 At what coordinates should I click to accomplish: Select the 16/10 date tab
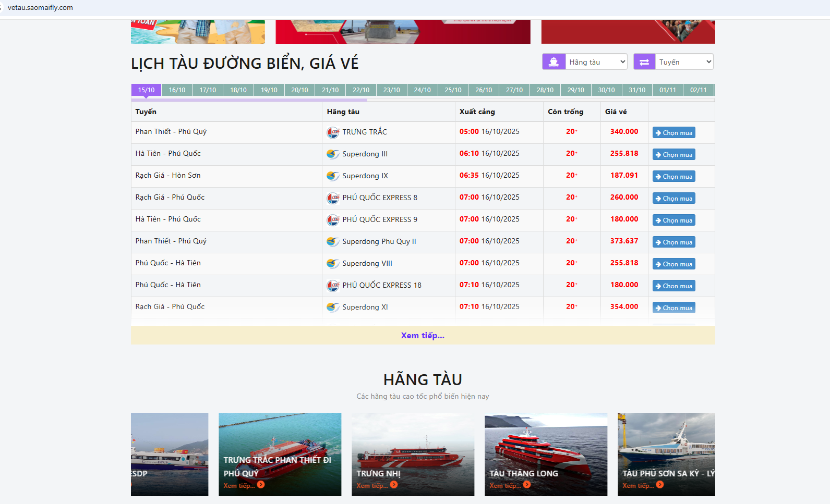pos(177,90)
